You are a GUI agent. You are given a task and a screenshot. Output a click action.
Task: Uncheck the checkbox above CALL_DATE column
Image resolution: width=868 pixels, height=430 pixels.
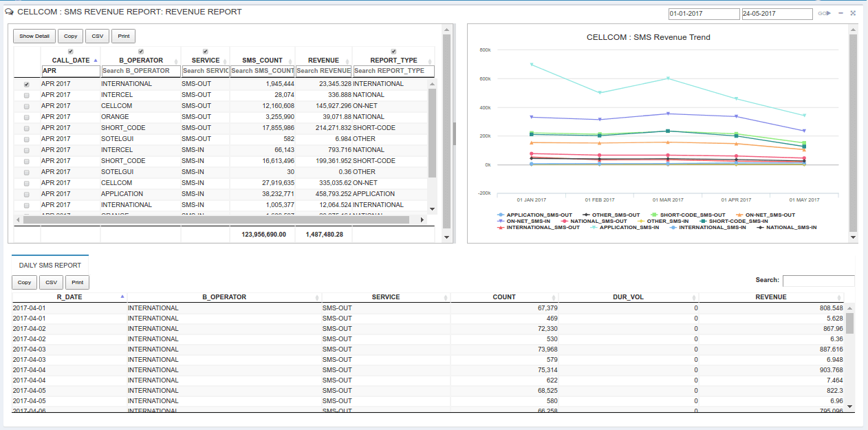point(71,52)
